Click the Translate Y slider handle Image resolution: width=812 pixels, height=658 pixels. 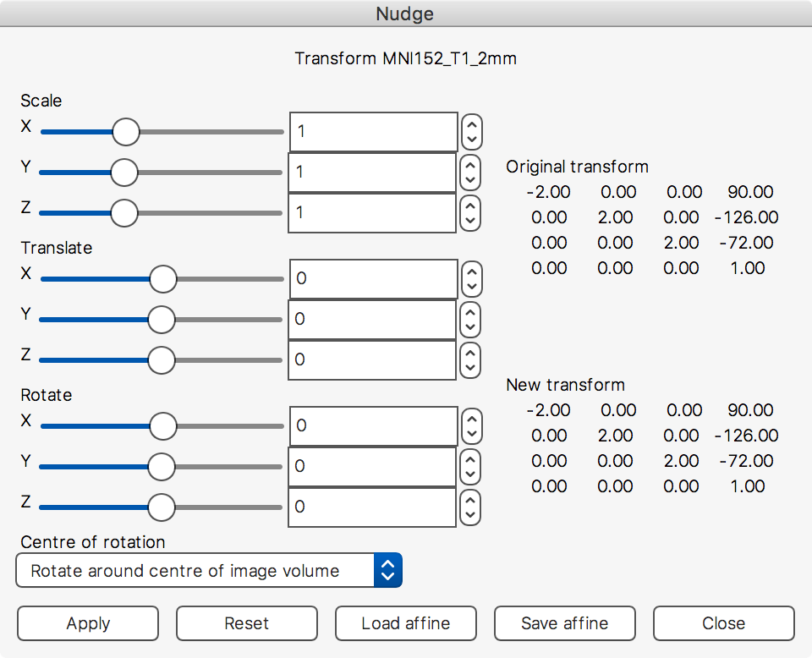point(161,320)
